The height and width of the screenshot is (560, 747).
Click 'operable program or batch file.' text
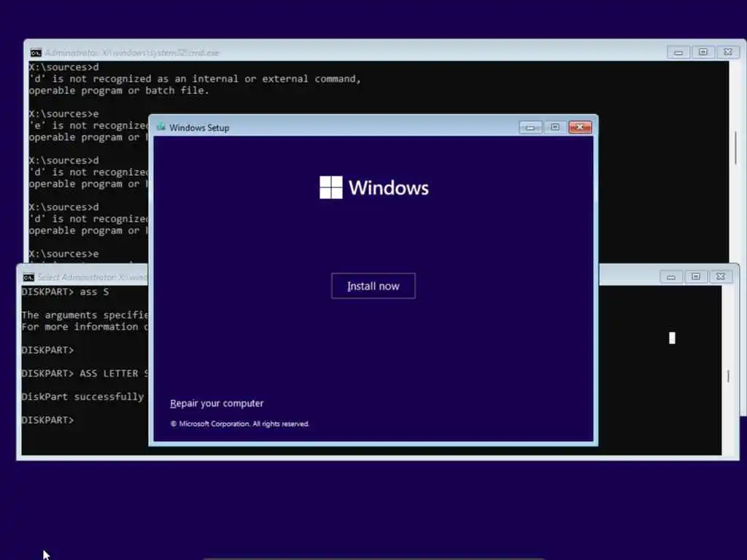coord(119,90)
